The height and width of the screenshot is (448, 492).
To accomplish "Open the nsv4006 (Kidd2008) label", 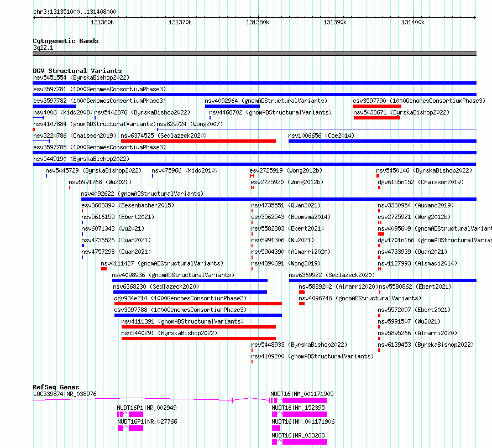I will pyautogui.click(x=63, y=112).
